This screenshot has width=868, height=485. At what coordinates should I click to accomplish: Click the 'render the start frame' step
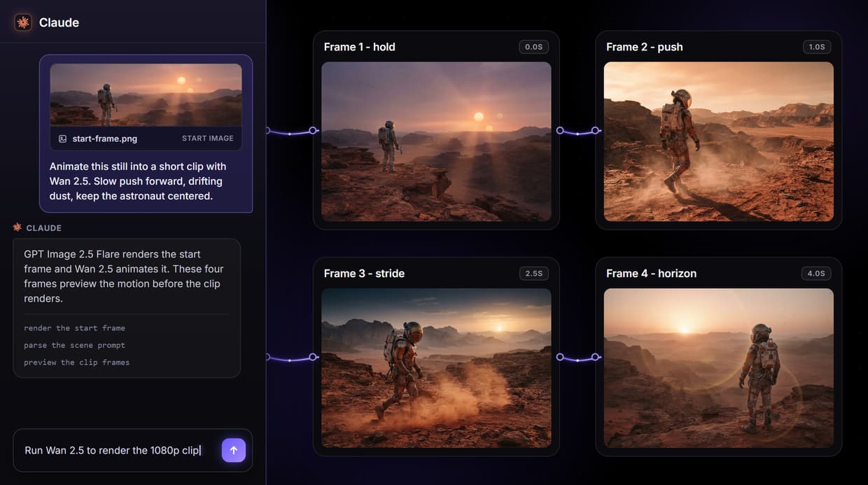click(x=75, y=328)
